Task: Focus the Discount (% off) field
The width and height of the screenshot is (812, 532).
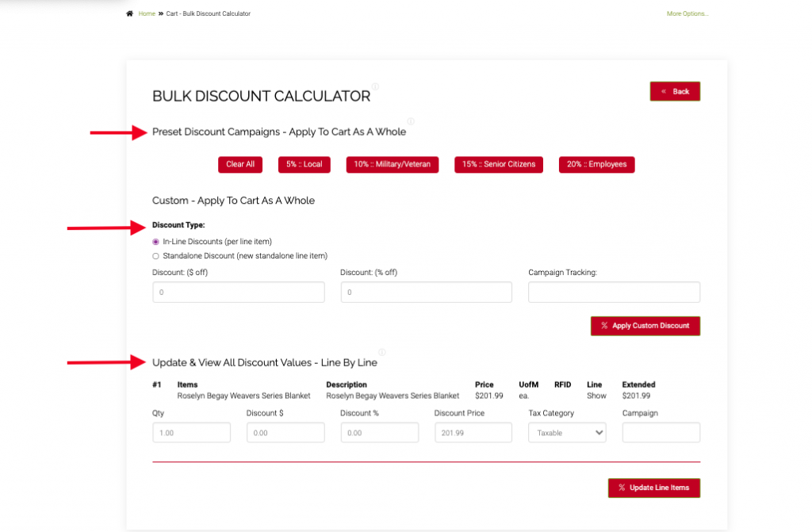Action: [x=426, y=292]
